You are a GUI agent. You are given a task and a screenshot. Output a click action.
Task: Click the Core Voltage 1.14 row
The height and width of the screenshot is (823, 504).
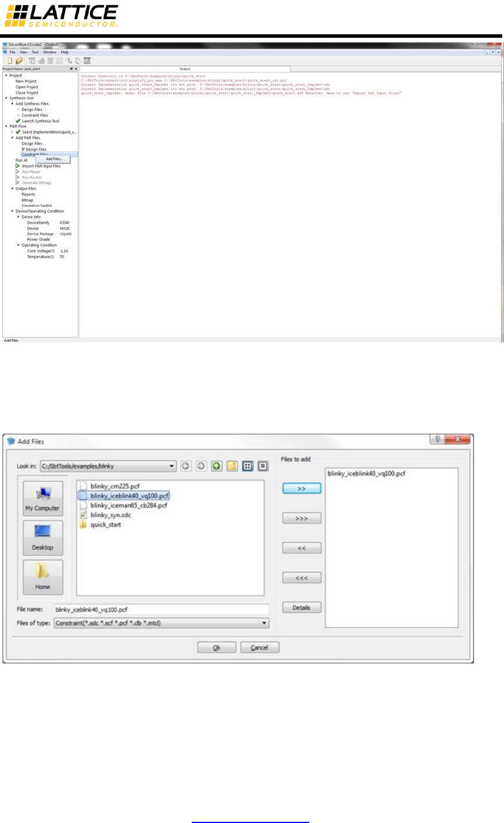coord(48,251)
